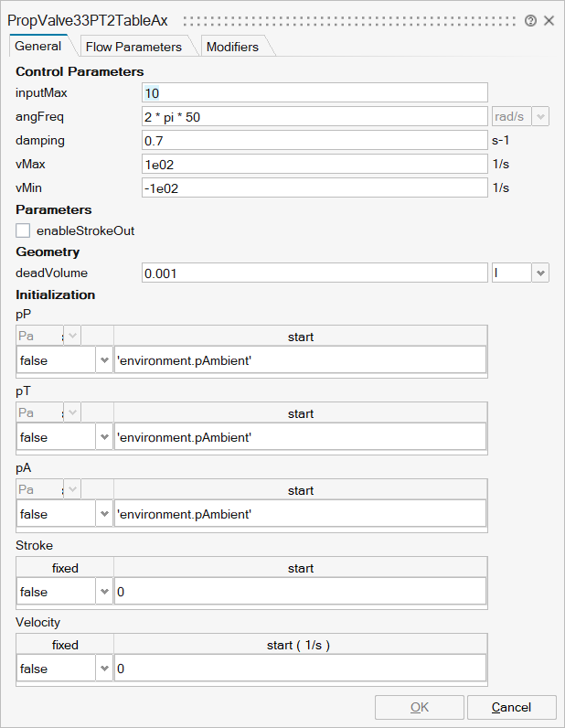The height and width of the screenshot is (728, 565).
Task: Expand the angFreq rad/s unit dropdown
Action: click(539, 116)
